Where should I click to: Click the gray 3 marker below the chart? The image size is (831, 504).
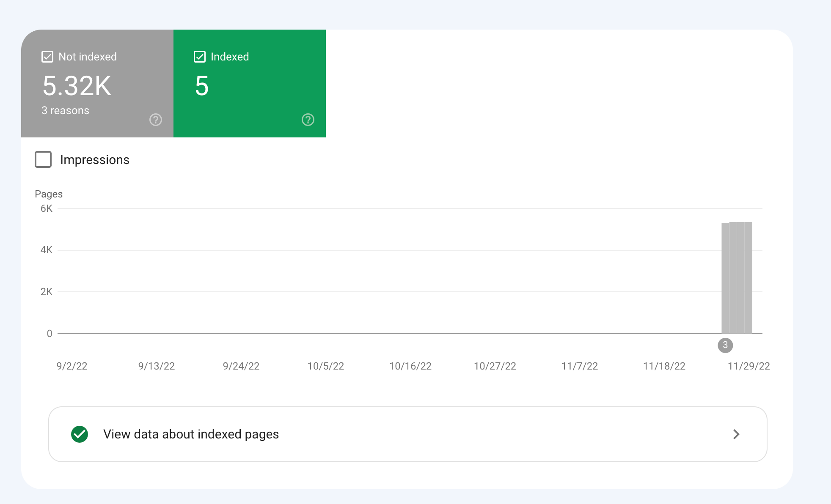tap(725, 345)
